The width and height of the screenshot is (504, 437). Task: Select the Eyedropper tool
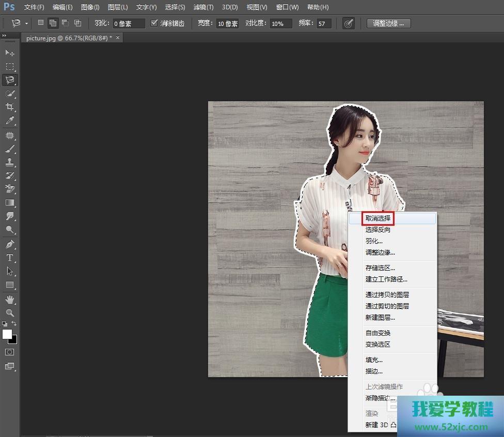[9, 121]
